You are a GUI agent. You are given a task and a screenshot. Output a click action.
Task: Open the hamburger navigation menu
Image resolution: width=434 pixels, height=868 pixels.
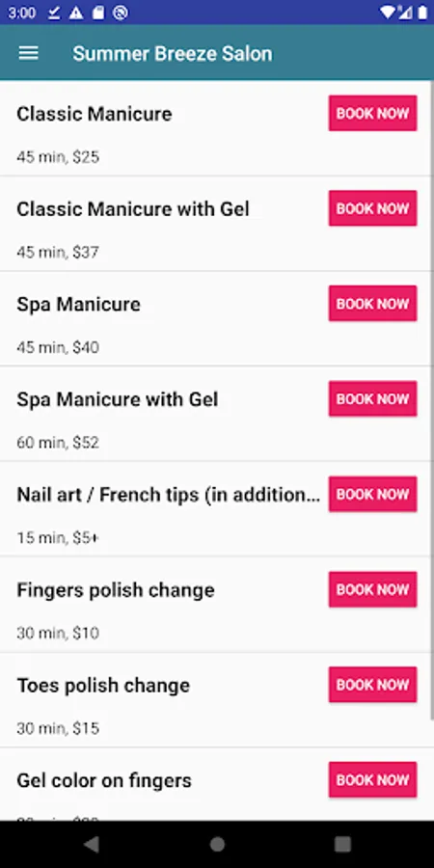tap(29, 53)
